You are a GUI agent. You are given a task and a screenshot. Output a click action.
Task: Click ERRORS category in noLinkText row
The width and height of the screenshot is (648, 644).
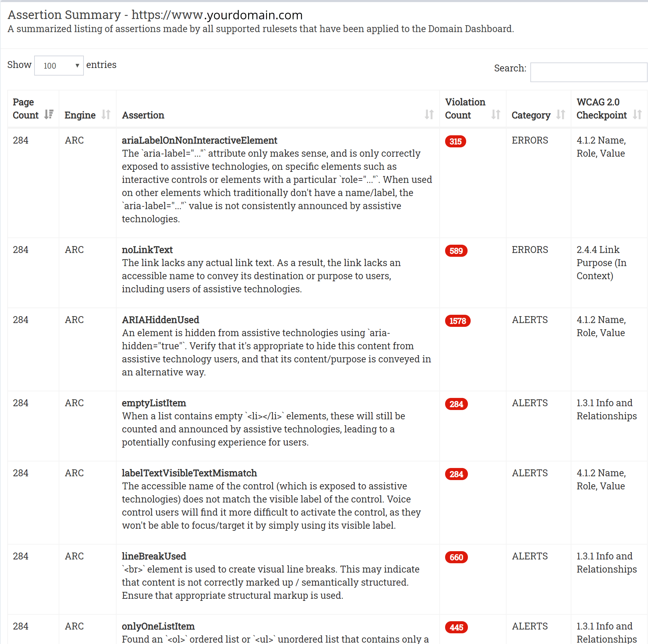tap(530, 250)
